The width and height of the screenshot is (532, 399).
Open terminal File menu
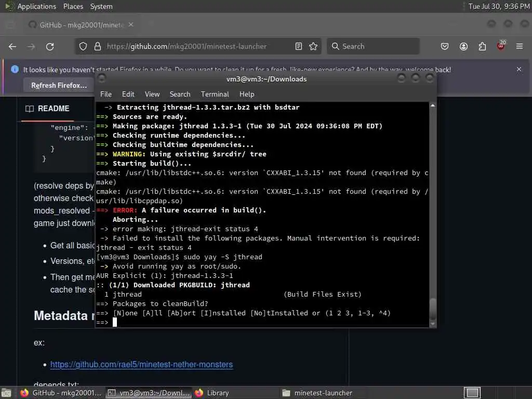[x=106, y=95]
